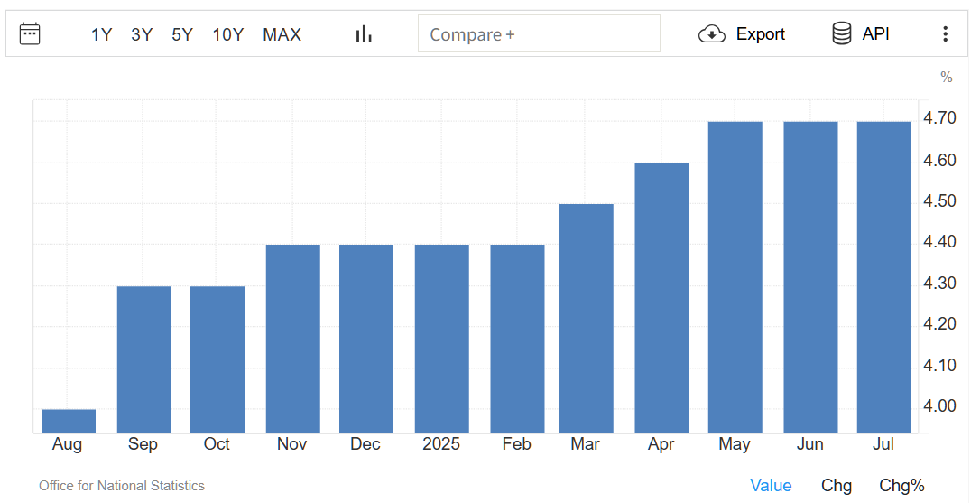Click the Compare + input field
The image size is (980, 503).
pos(539,33)
